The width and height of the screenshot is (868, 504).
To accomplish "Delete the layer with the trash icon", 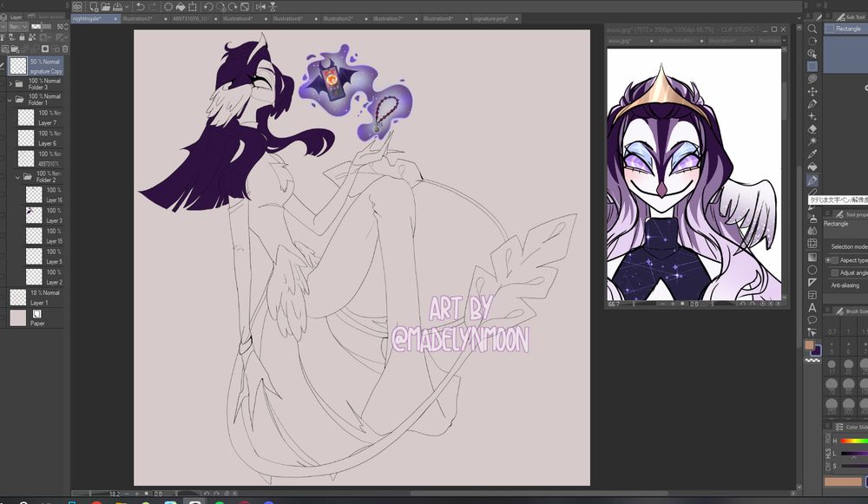I will [x=65, y=49].
